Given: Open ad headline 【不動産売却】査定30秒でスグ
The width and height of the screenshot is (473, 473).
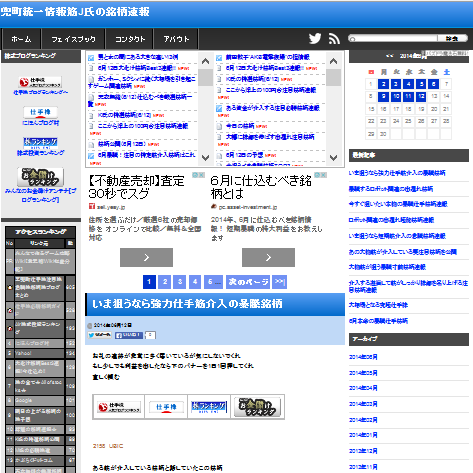Looking at the screenshot, I should click(137, 187).
